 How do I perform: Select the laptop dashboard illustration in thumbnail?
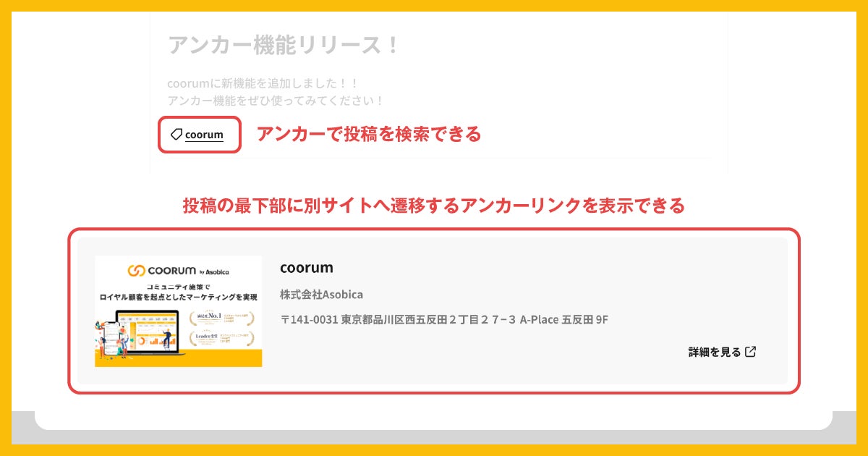(148, 329)
